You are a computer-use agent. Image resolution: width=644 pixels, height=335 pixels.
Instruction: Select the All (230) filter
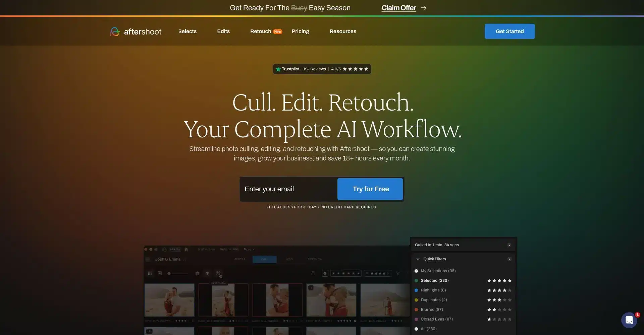tap(425, 329)
